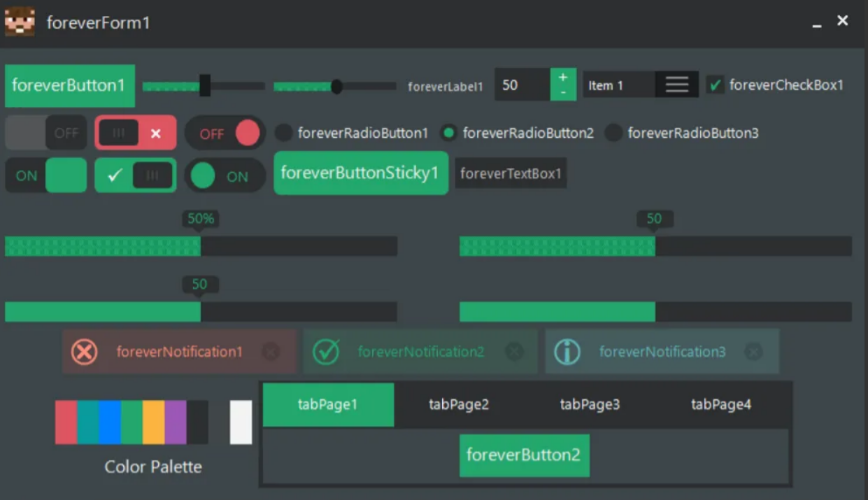This screenshot has height=500, width=868.
Task: Pick the purple swatch in Color Palette
Action: pyautogui.click(x=176, y=422)
